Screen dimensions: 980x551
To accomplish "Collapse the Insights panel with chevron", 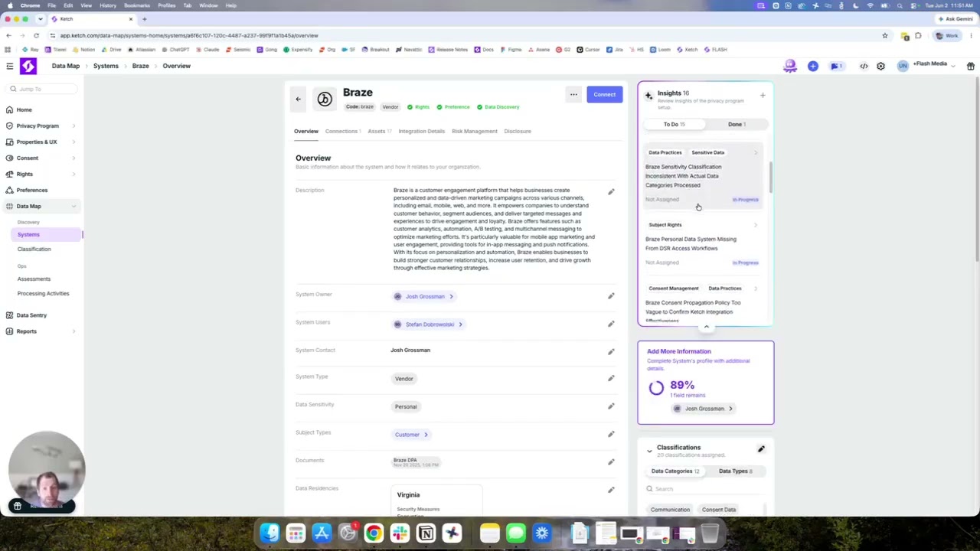I will [x=706, y=327].
